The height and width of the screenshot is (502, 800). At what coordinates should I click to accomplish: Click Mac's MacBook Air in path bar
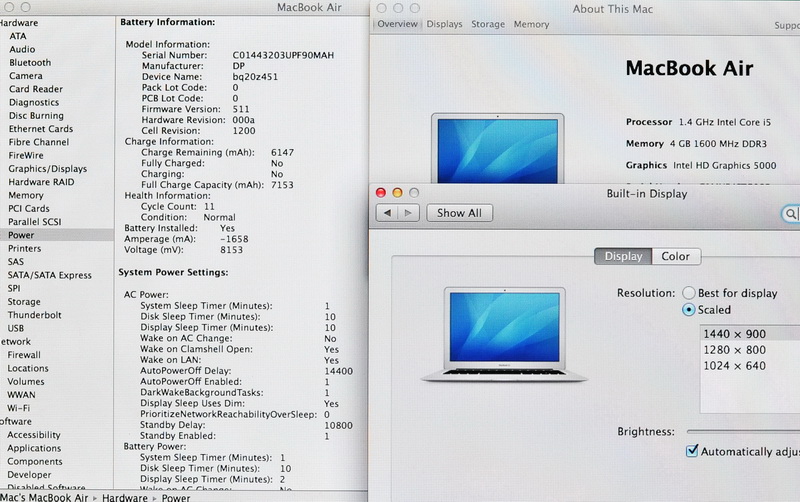(44, 497)
